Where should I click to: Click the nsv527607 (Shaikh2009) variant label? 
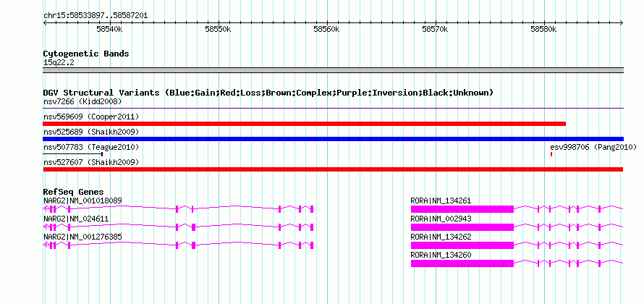(x=91, y=162)
